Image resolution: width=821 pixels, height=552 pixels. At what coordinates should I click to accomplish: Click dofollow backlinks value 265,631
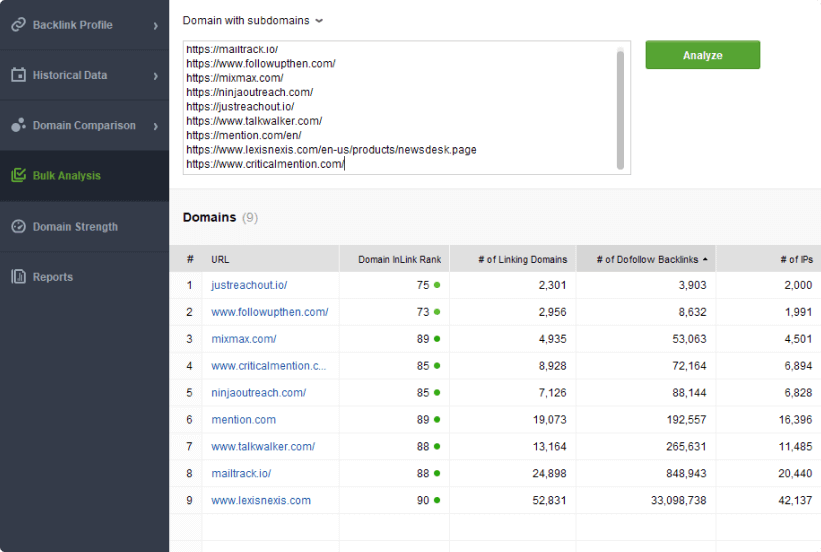tap(686, 447)
